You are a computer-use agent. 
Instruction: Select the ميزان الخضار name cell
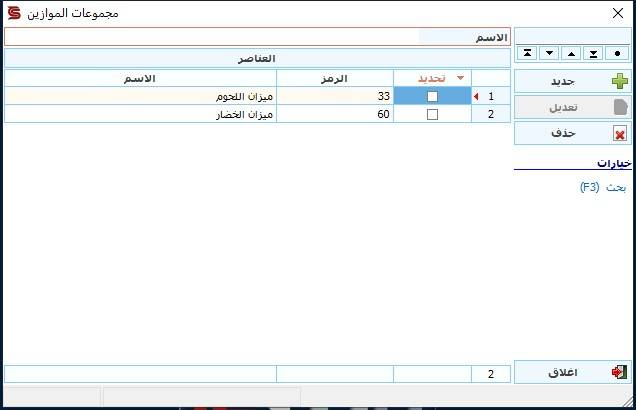[140, 114]
